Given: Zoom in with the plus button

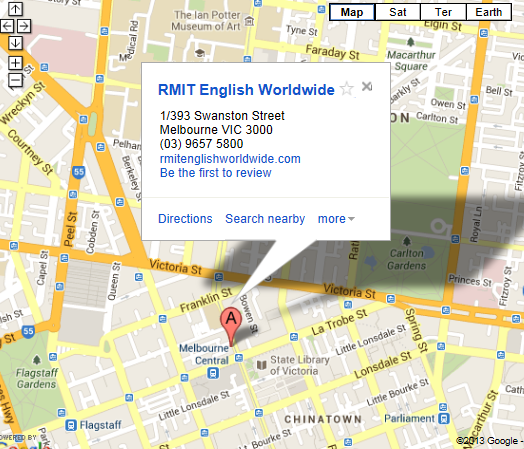Looking at the screenshot, I should coord(15,63).
